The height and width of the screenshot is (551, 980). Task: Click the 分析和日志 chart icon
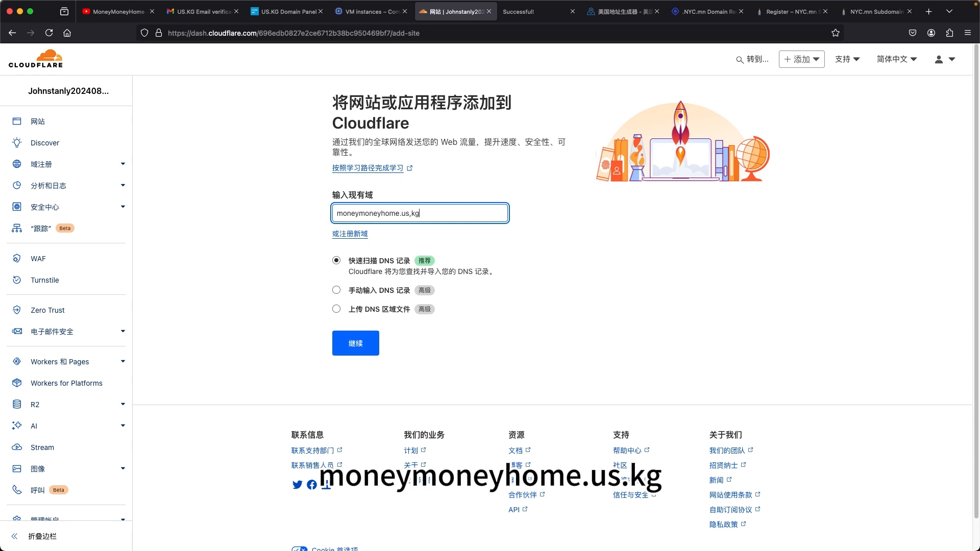17,186
